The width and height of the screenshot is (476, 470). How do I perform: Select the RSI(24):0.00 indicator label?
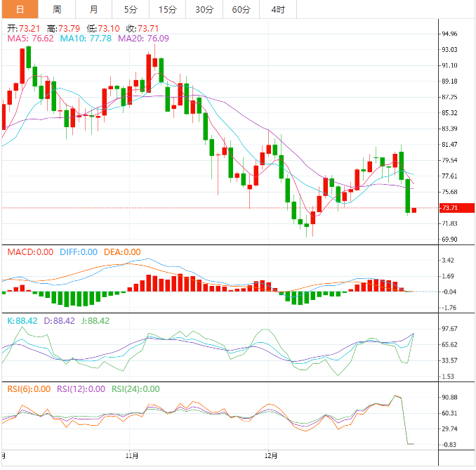(135, 389)
